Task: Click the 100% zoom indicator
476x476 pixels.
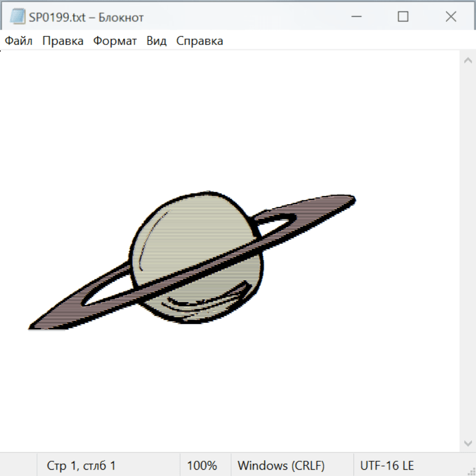Action: click(202, 465)
